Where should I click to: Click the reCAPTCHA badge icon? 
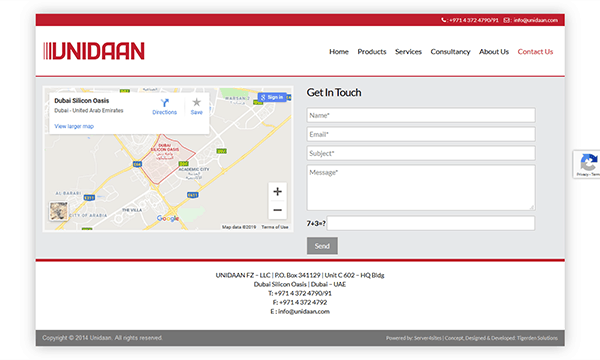(589, 163)
